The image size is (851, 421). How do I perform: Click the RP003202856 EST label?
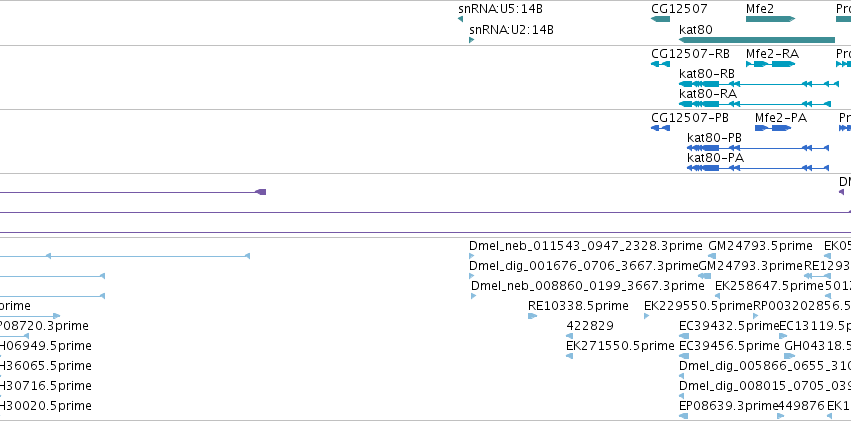coord(802,306)
